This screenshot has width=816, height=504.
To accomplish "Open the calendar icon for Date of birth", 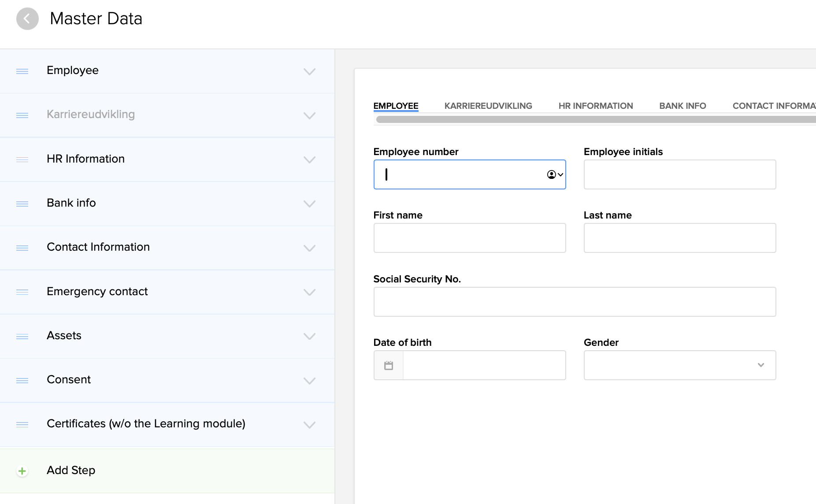I will tap(388, 365).
